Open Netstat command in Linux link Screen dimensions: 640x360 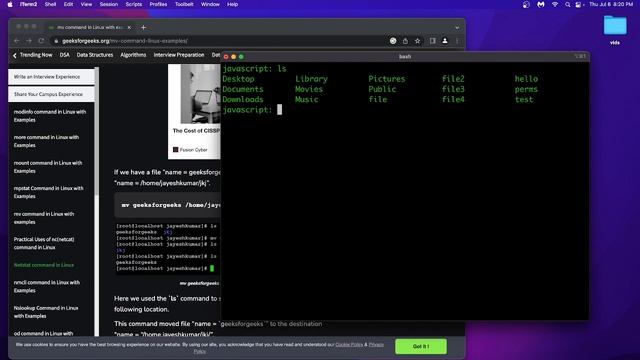tap(44, 265)
